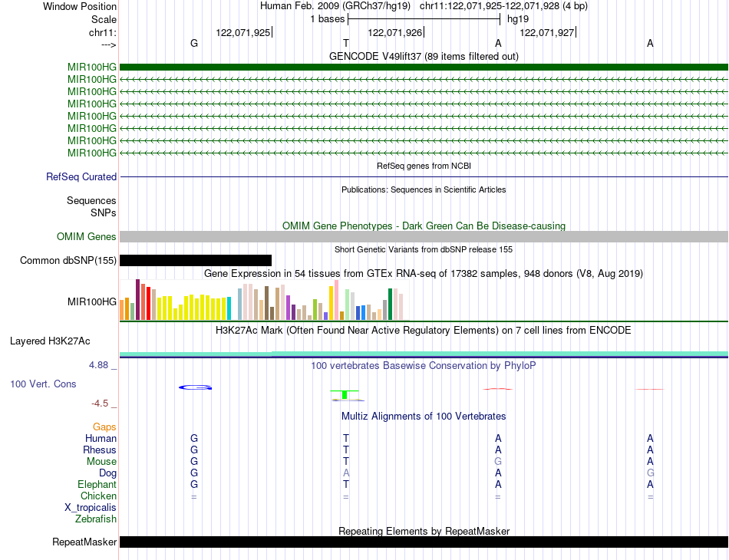Image resolution: width=729 pixels, height=560 pixels.
Task: Click the RepeatMasker track label
Action: coord(84,542)
